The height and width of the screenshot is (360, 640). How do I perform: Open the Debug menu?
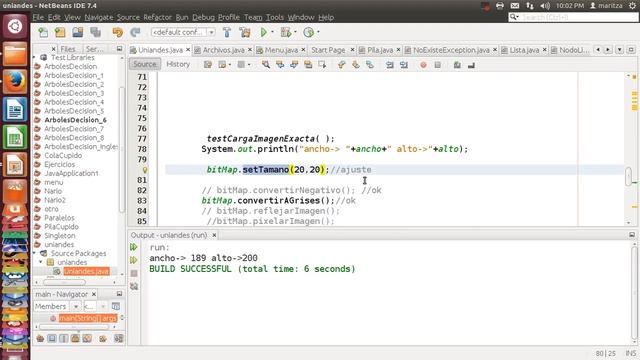click(203, 17)
